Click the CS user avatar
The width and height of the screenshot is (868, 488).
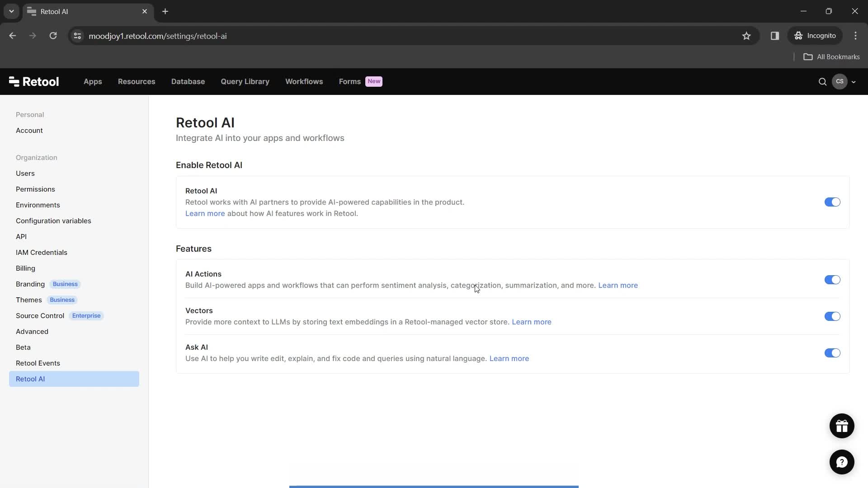pos(840,82)
